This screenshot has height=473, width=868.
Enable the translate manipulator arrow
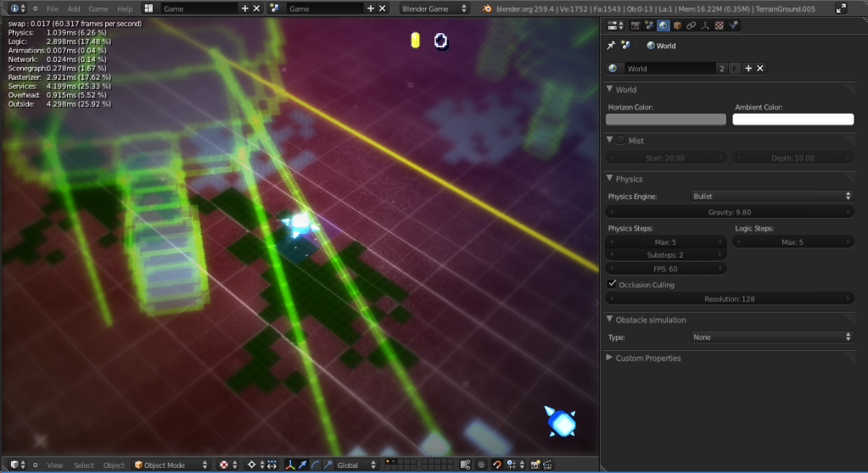tap(303, 465)
